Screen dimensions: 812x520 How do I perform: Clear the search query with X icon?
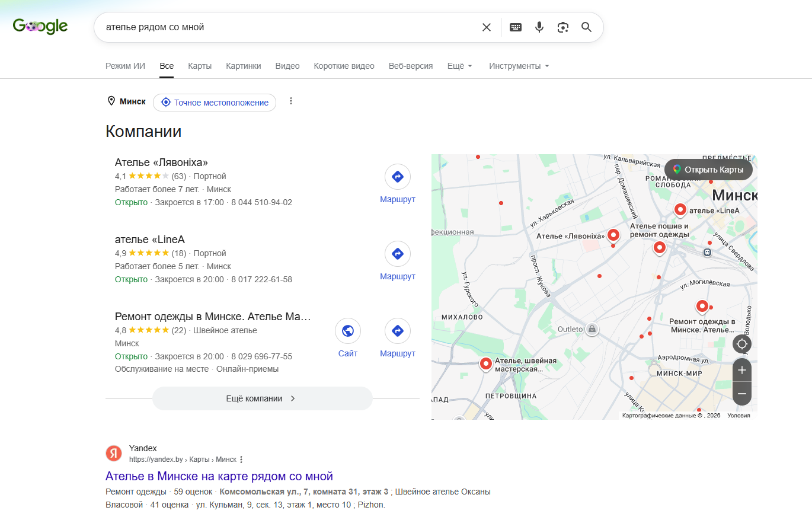pyautogui.click(x=487, y=27)
